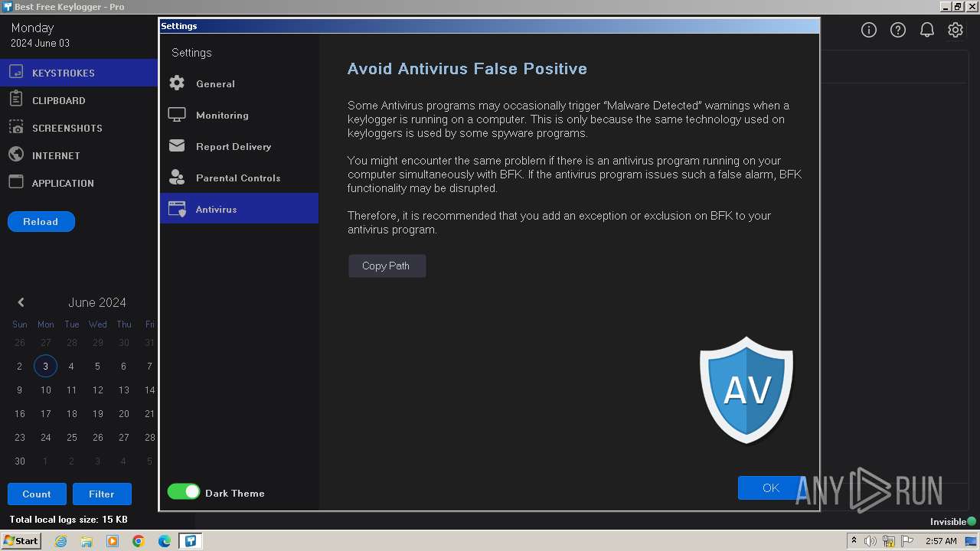
Task: Select June 5 in the calendar
Action: pyautogui.click(x=97, y=366)
